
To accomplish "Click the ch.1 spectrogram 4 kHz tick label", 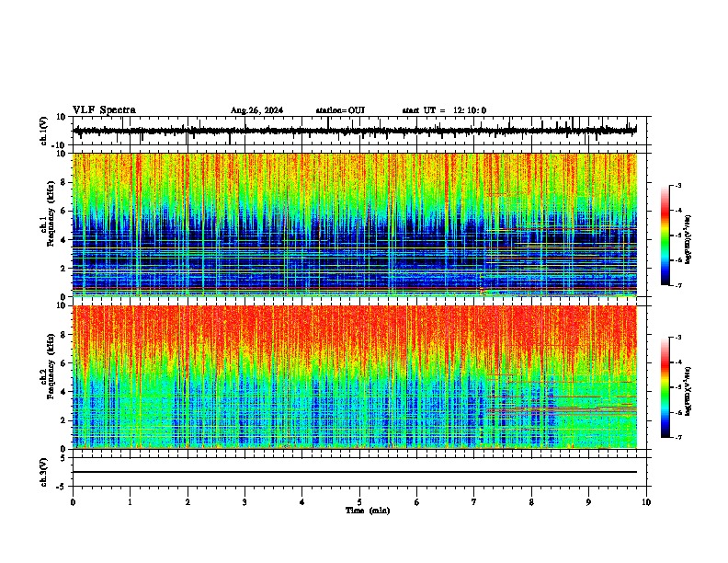I will [x=63, y=240].
